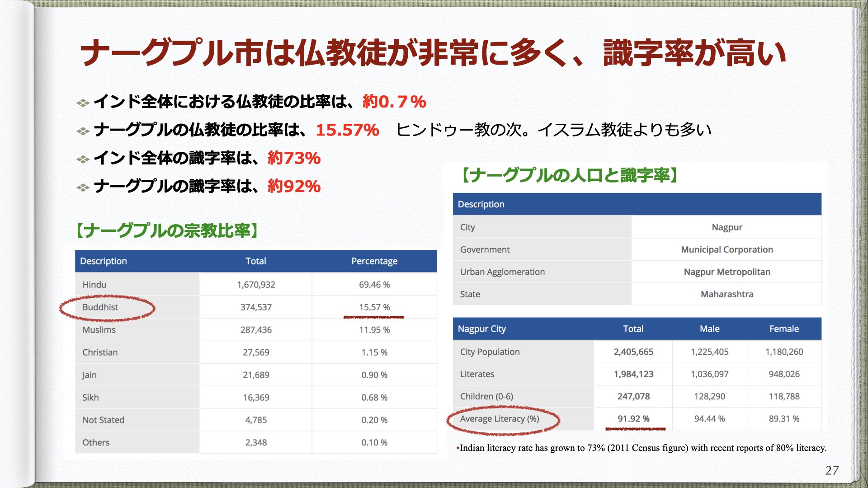The height and width of the screenshot is (488, 868).
Task: Click the Average Literacy (%) label
Action: (x=499, y=419)
